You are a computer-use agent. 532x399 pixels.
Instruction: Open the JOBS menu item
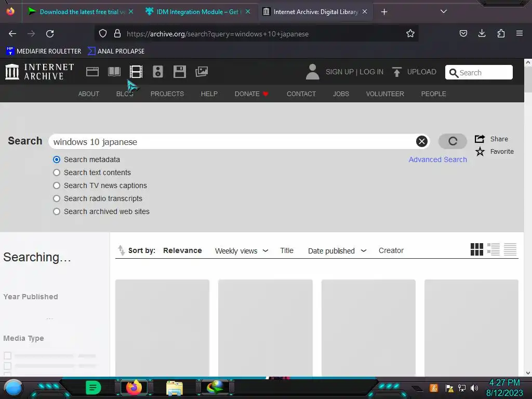(x=341, y=94)
